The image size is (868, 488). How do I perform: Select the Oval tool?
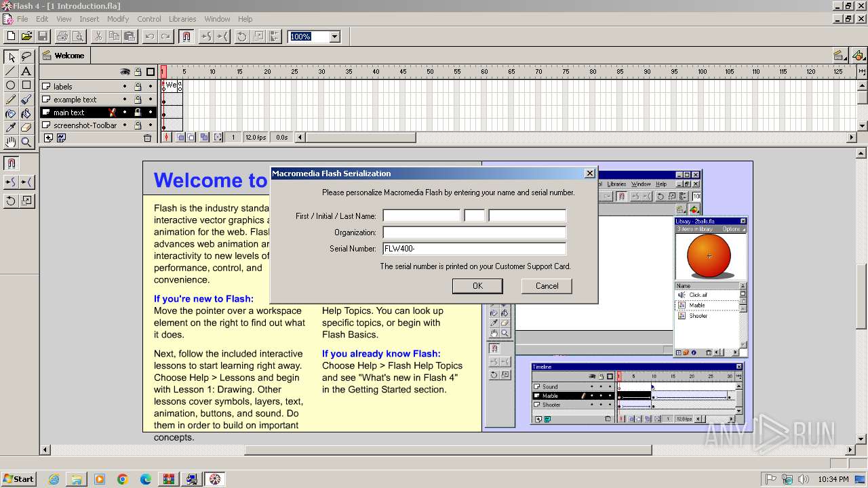pos(11,85)
